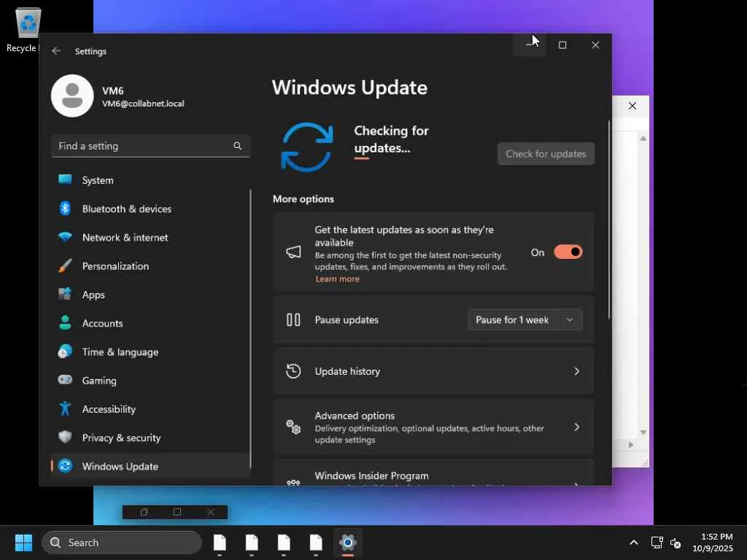Open the System settings icon
This screenshot has height=560, width=747.
click(65, 179)
